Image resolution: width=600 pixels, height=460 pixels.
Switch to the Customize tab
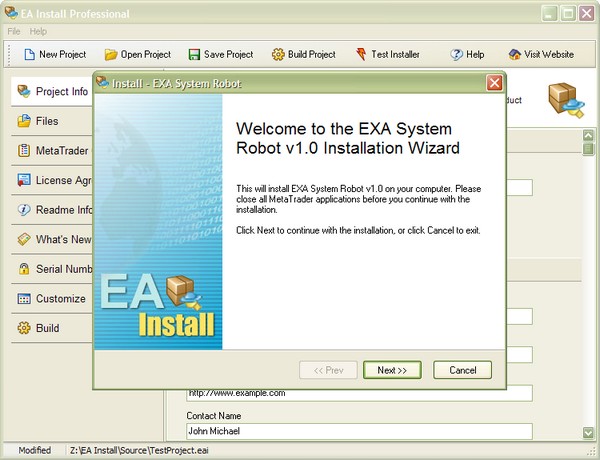pyautogui.click(x=52, y=299)
